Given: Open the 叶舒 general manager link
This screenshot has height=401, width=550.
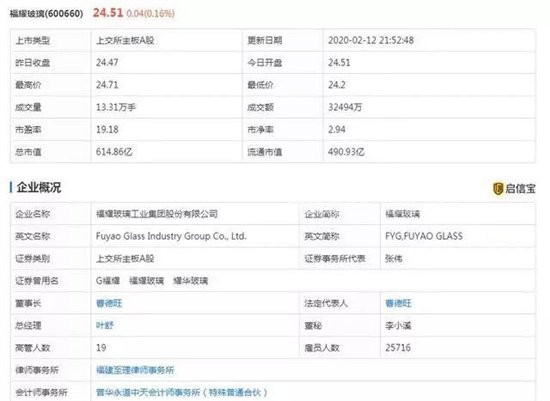Looking at the screenshot, I should pyautogui.click(x=105, y=325).
